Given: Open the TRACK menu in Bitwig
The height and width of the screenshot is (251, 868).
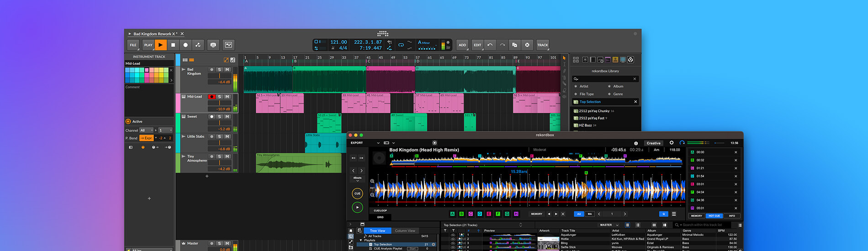Looking at the screenshot, I should click(x=542, y=45).
